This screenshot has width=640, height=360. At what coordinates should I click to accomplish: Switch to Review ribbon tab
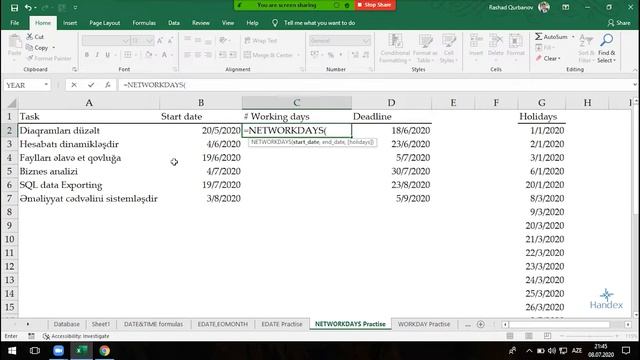[x=200, y=23]
